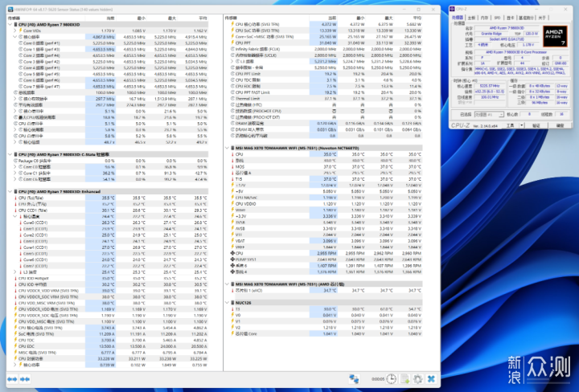This screenshot has width=579, height=392.
Task: Collapse the CPU [#0] AMD Ryzen 7 9800X3D group
Action: pos(10,24)
